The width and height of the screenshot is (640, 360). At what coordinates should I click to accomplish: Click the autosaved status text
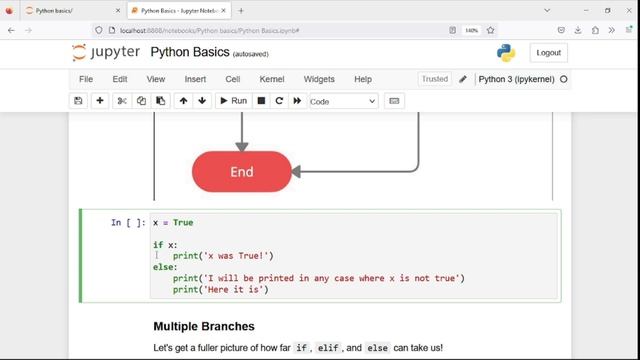[x=251, y=54]
